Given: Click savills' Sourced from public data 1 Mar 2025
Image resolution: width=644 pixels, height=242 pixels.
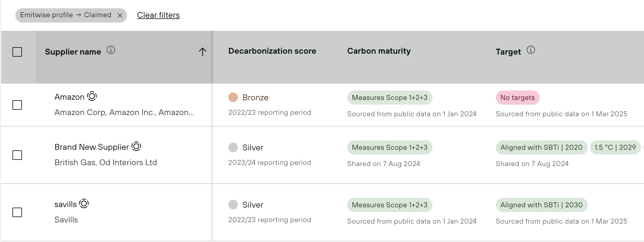Looking at the screenshot, I should tap(562, 221).
